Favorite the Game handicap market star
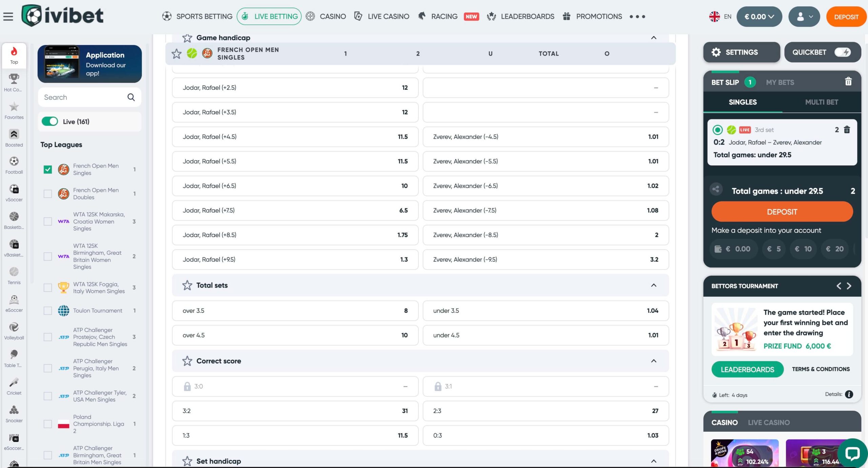 pos(187,38)
